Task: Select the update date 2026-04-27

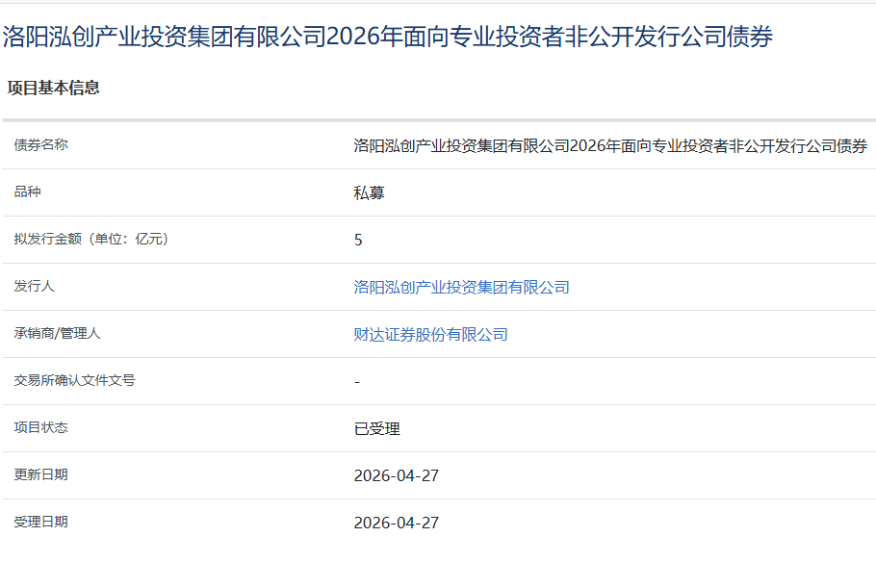Action: tap(395, 474)
